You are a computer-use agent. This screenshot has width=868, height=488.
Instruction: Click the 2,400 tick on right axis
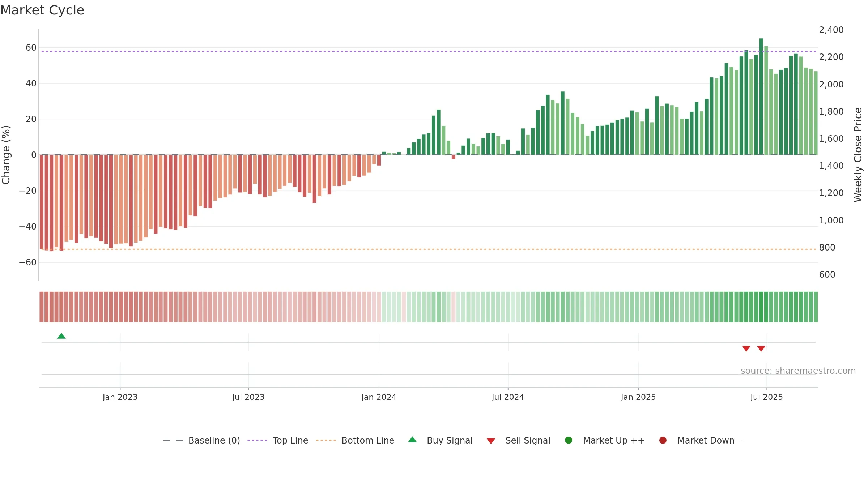click(831, 30)
